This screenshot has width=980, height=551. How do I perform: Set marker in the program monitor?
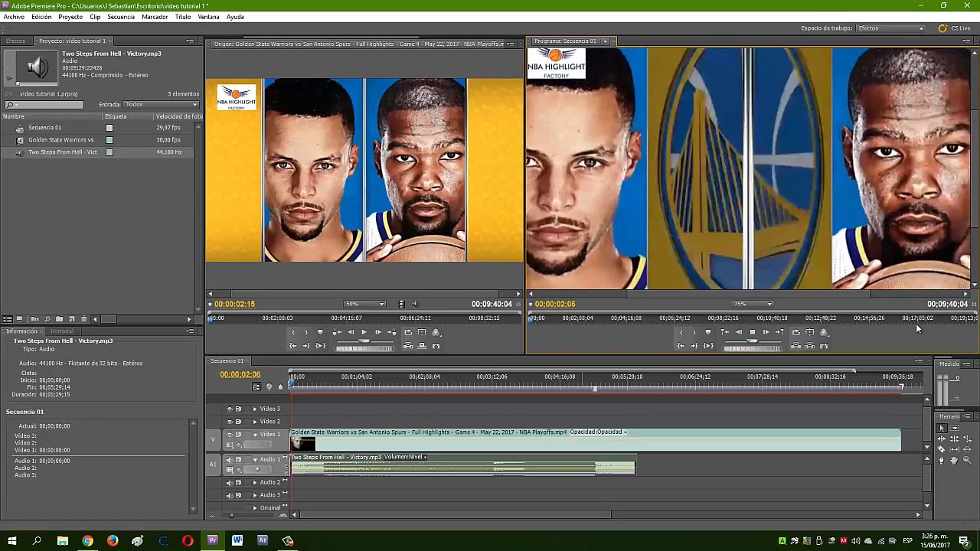coord(708,332)
